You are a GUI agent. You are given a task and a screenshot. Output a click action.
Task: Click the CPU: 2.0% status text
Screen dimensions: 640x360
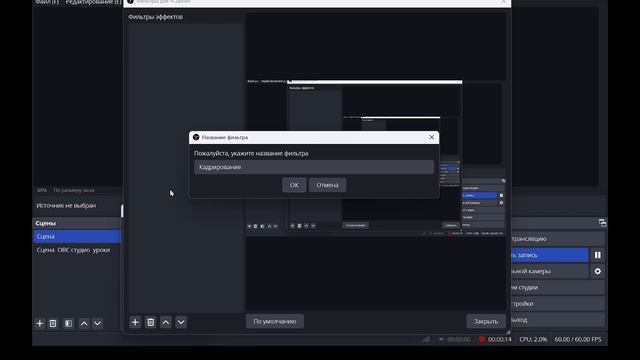(x=533, y=339)
